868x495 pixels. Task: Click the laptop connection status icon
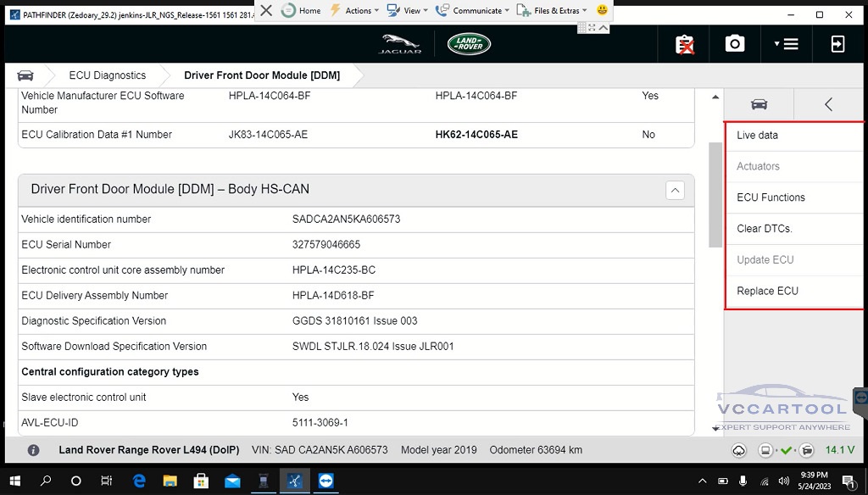coord(765,450)
